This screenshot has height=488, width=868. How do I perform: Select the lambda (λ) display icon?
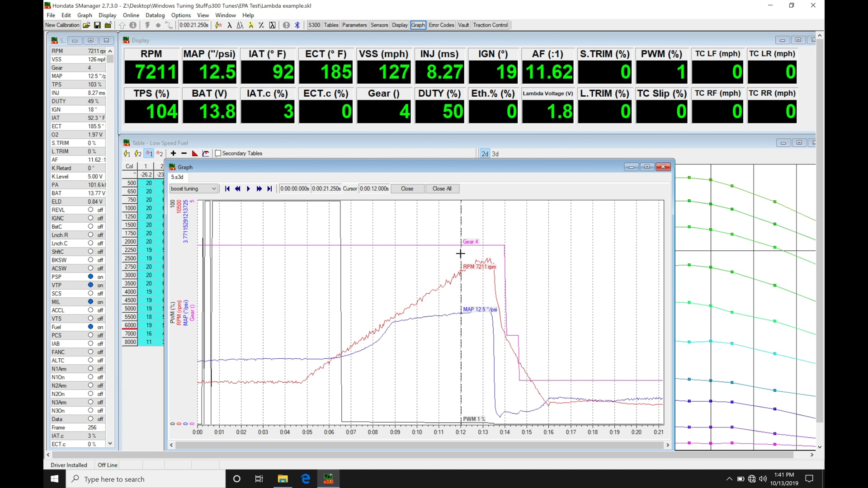pyautogui.click(x=230, y=25)
